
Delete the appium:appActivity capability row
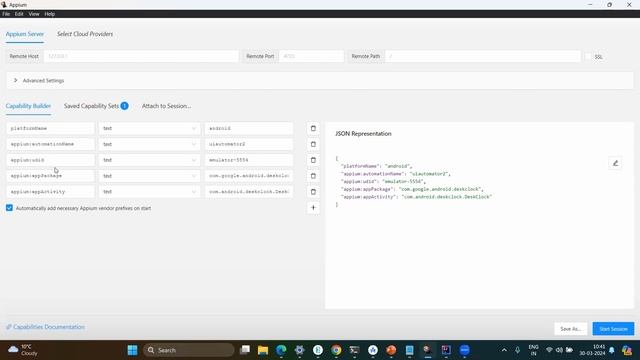[313, 192]
